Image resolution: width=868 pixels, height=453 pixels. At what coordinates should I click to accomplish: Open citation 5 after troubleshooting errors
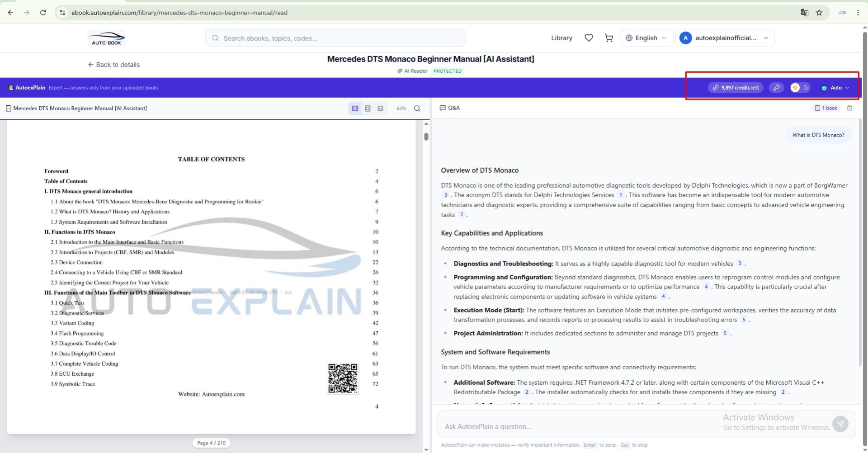point(744,320)
